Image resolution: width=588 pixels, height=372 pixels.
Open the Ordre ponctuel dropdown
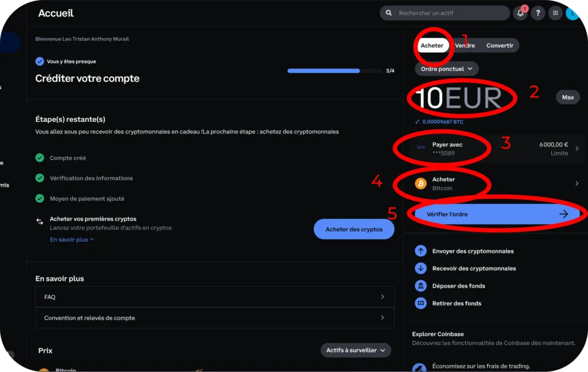point(446,68)
